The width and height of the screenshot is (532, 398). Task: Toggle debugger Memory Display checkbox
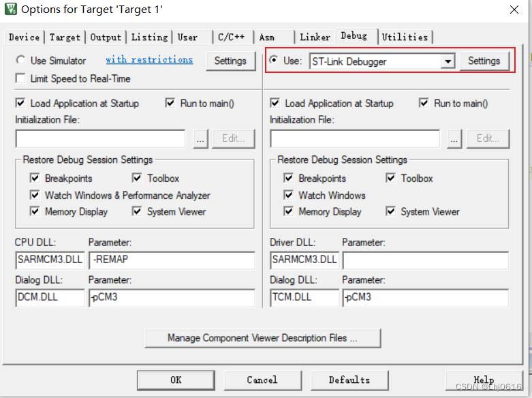tap(288, 211)
